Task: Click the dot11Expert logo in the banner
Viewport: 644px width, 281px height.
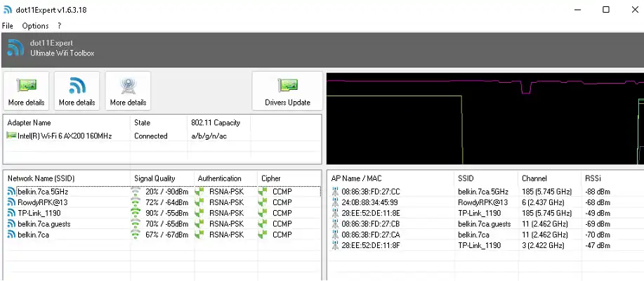Action: click(x=15, y=48)
